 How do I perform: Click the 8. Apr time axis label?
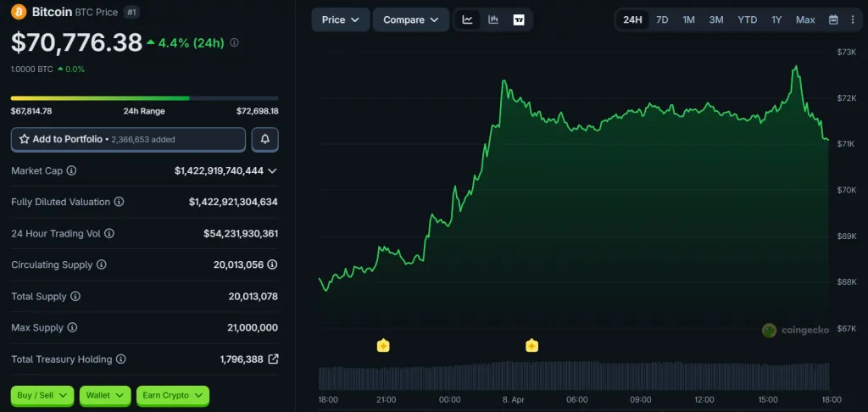click(x=513, y=400)
